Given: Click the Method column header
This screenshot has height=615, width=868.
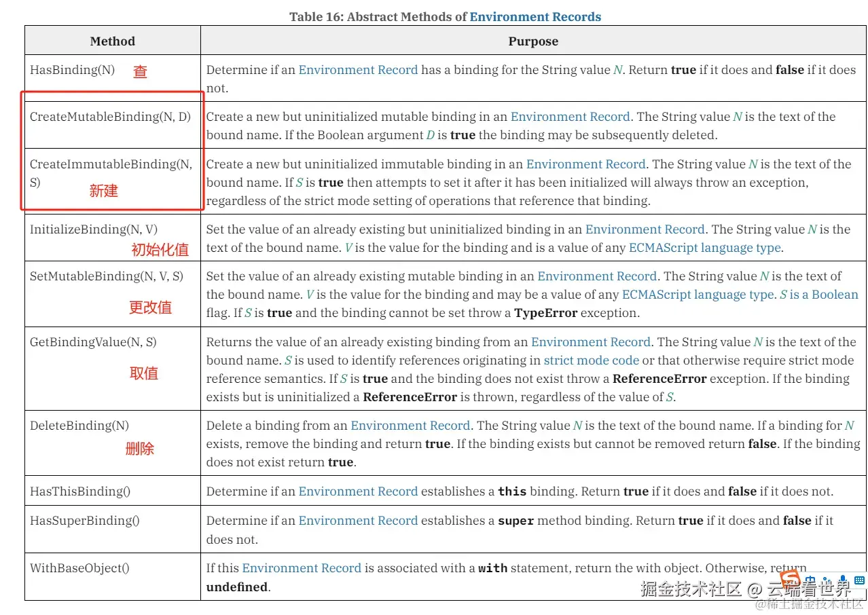Looking at the screenshot, I should pyautogui.click(x=113, y=41).
